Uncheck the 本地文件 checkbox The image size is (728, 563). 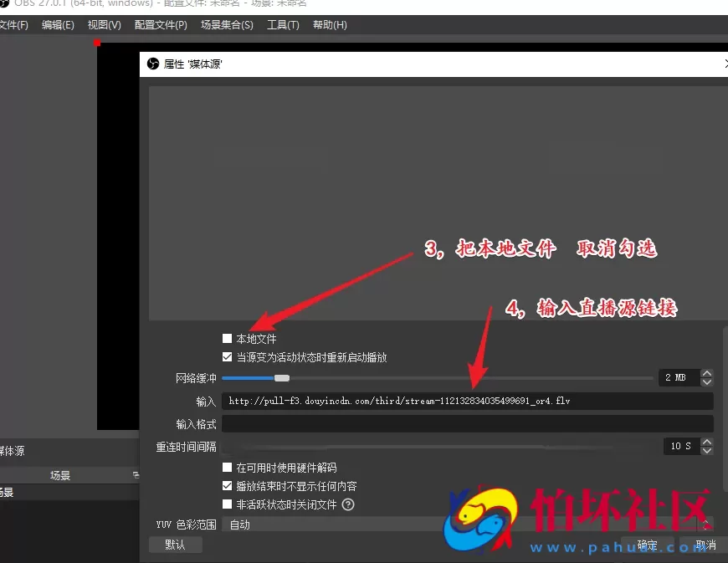pyautogui.click(x=228, y=339)
